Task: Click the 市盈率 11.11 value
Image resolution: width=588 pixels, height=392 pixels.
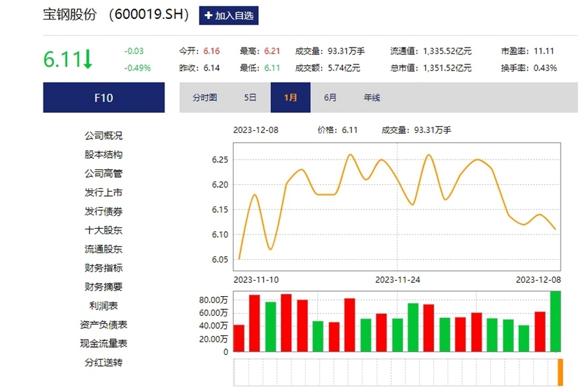Action: 544,51
